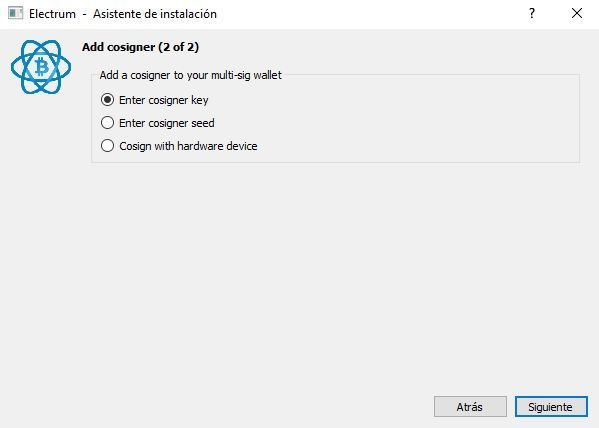
Task: Click the 'Enter cosigner seed' label text
Action: [x=167, y=123]
